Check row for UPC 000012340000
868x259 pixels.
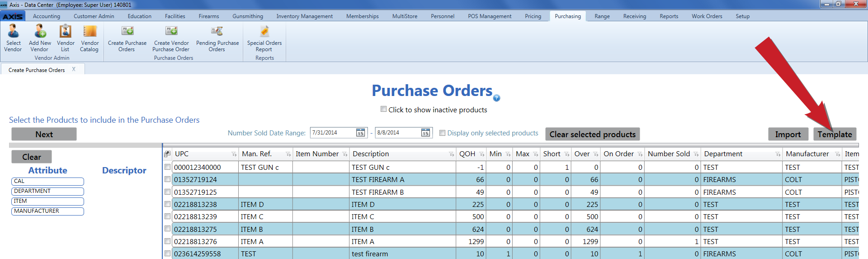click(x=168, y=167)
